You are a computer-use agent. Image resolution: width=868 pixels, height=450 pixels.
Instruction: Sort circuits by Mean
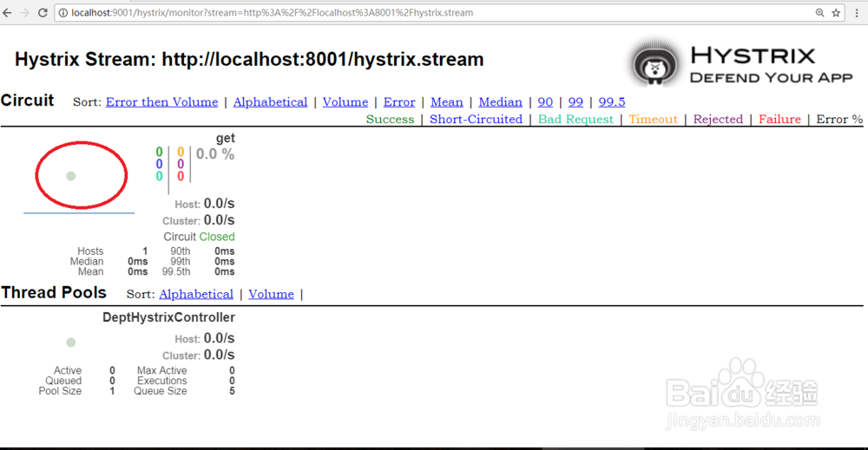tap(447, 102)
